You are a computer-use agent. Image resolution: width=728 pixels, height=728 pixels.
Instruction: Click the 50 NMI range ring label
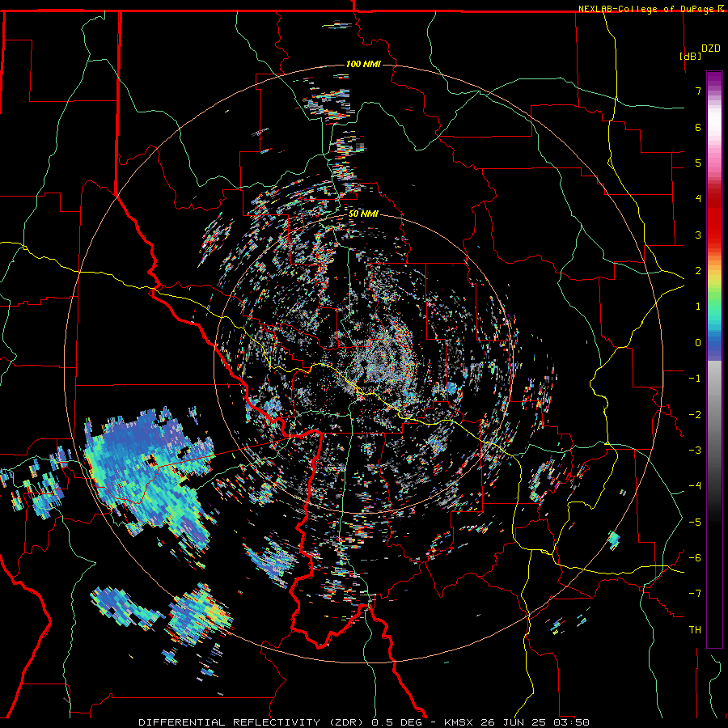coord(363,214)
